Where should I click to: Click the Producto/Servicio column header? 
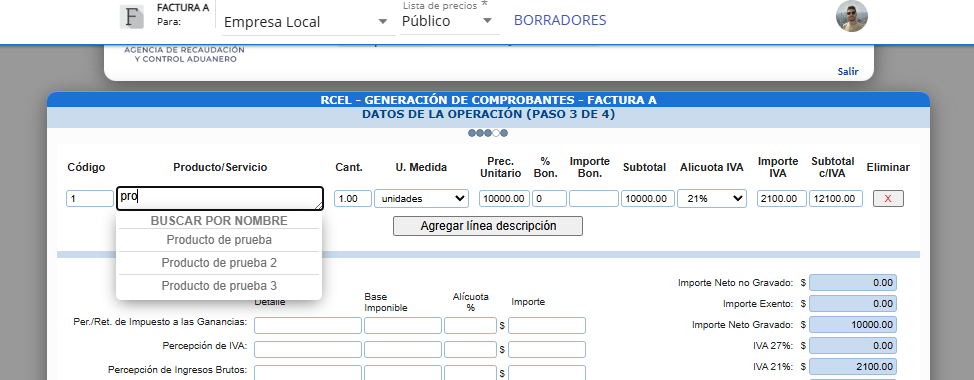tap(220, 168)
